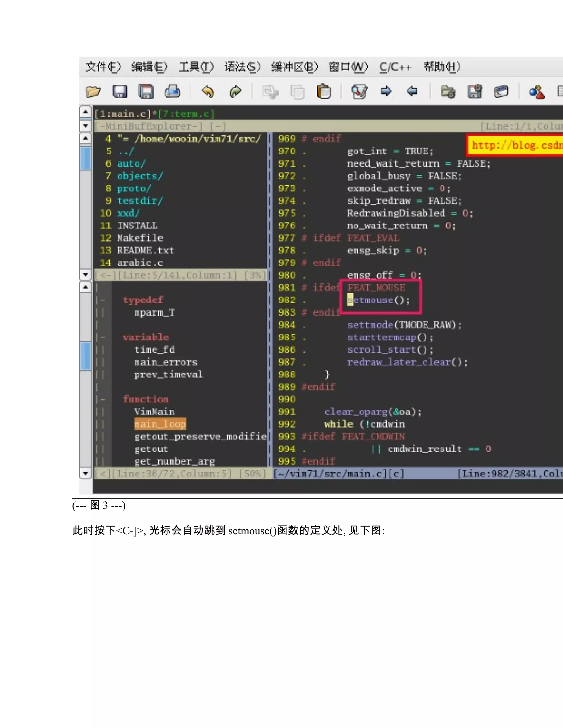Click the Make shapes icon in toolbar
Screen dimensions: 563x728
pyautogui.click(x=537, y=92)
